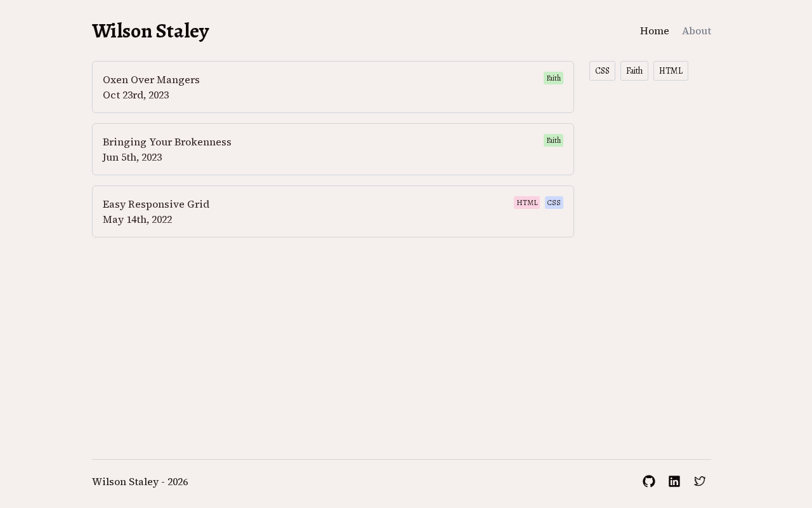Click the Wilson Staley - 2026 footer text
Viewport: 812px width, 508px height.
(x=140, y=482)
